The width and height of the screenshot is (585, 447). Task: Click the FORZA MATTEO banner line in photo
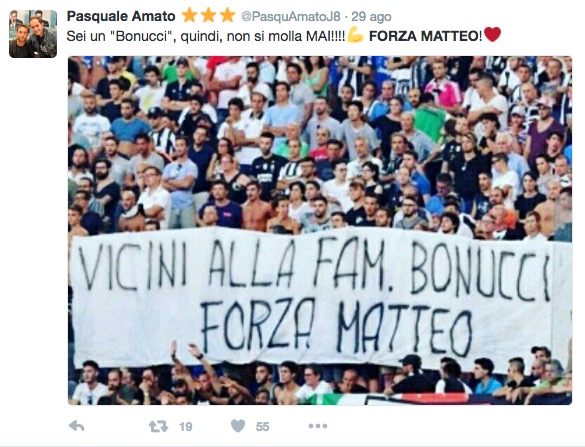click(x=337, y=326)
